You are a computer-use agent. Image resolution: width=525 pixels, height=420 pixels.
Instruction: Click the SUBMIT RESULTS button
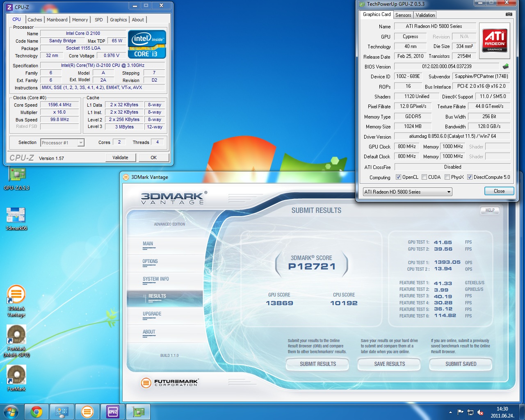coord(318,364)
